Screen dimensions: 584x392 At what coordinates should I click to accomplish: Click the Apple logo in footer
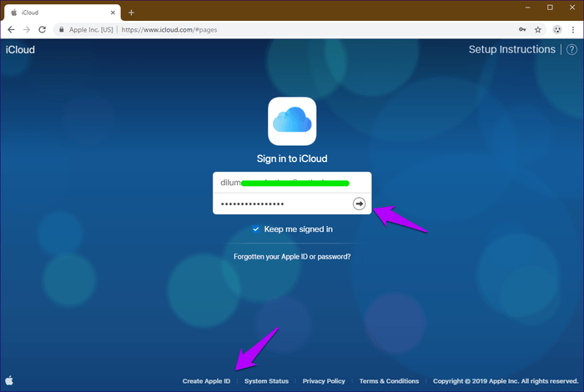tap(9, 380)
